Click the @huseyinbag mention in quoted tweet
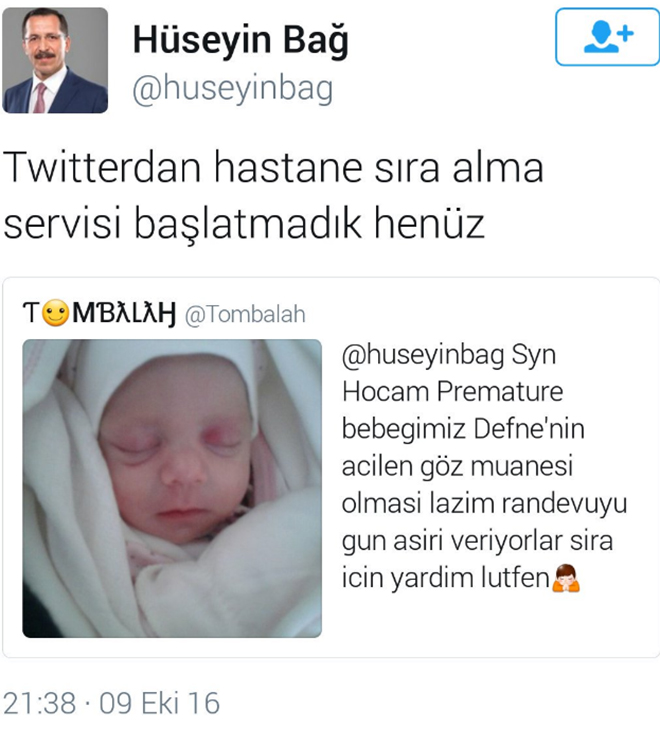This screenshot has height=744, width=660. (x=423, y=355)
